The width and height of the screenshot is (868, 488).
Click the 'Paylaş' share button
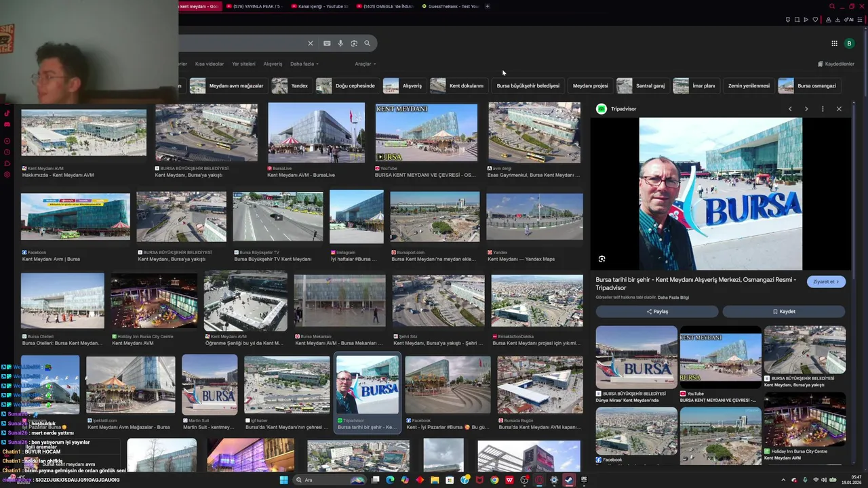click(x=657, y=312)
